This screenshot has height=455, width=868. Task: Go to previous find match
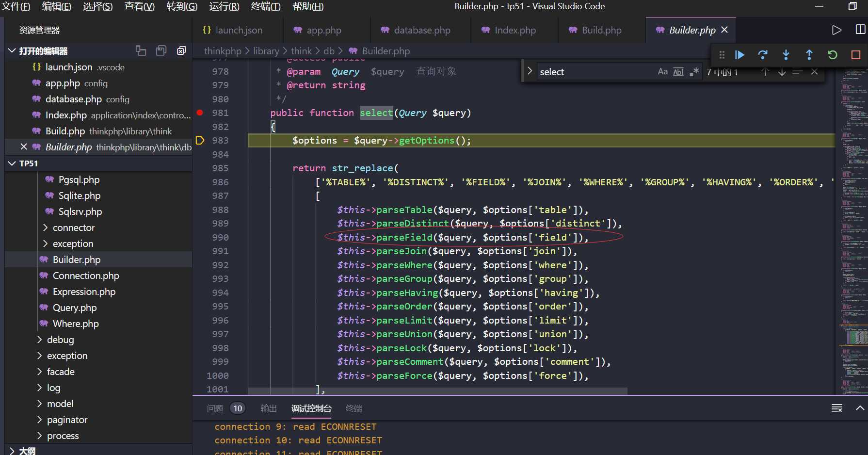tap(765, 72)
